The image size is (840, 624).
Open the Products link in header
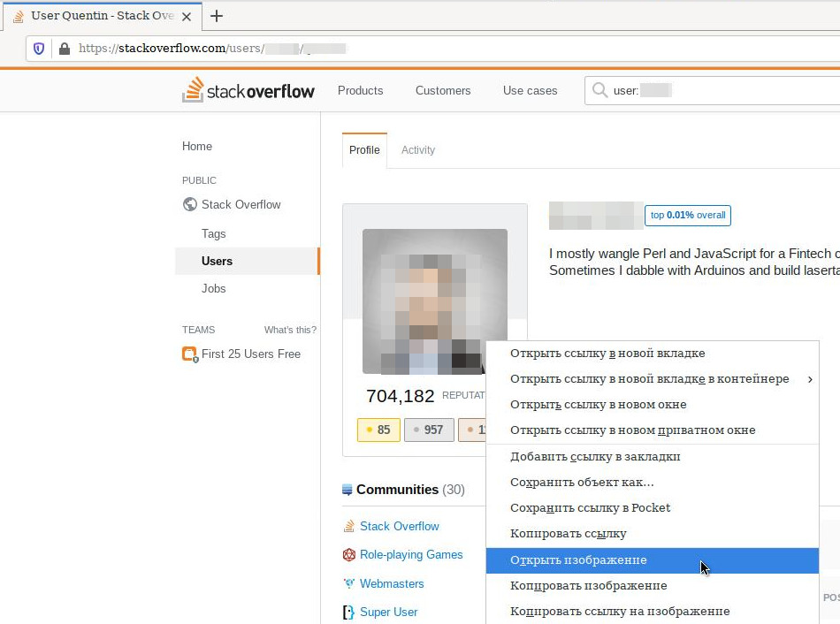click(360, 90)
